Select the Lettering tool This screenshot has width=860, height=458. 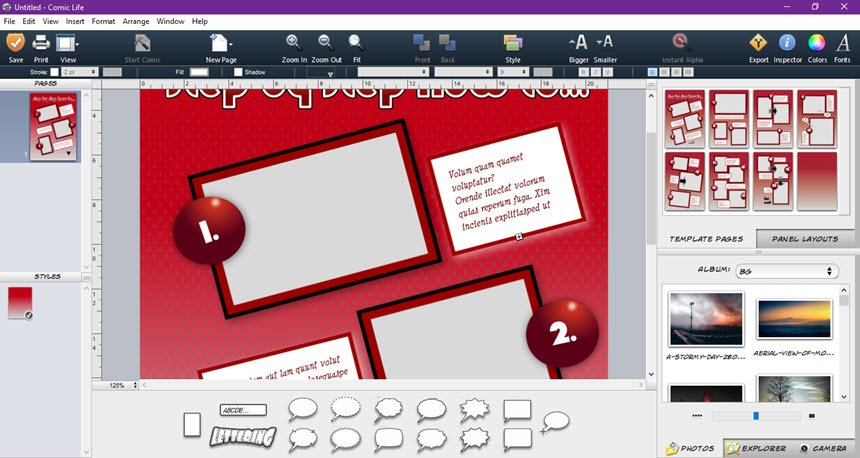243,437
